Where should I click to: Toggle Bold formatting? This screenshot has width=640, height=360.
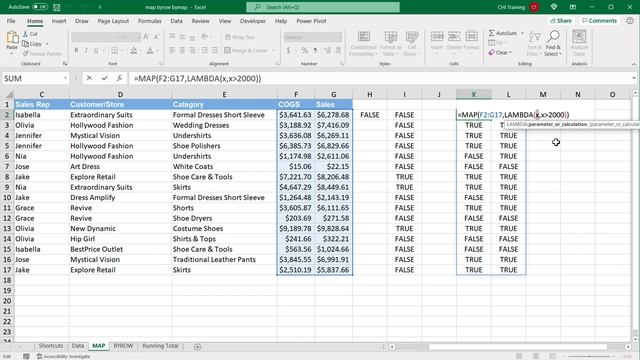(x=76, y=50)
